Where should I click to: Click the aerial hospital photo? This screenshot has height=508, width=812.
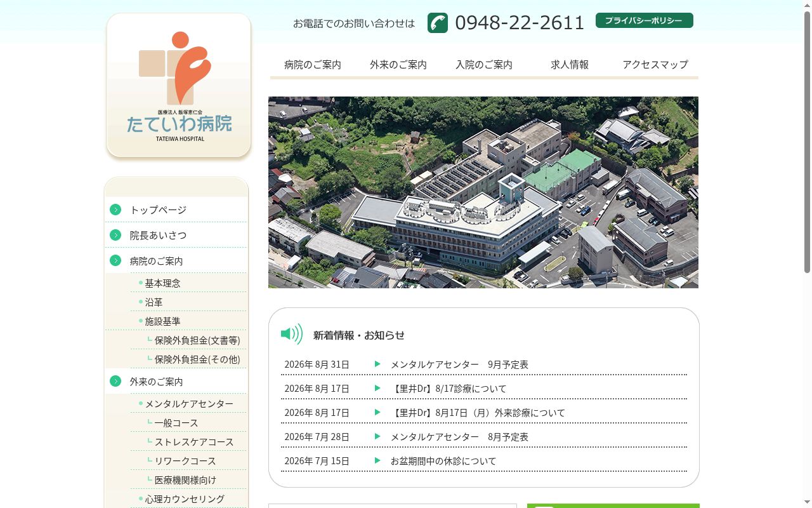[483, 192]
